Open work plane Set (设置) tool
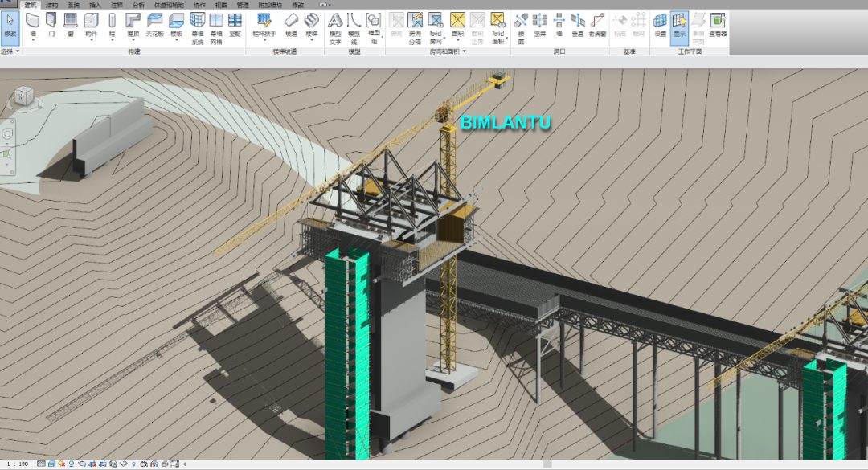The image size is (868, 470). [660, 25]
